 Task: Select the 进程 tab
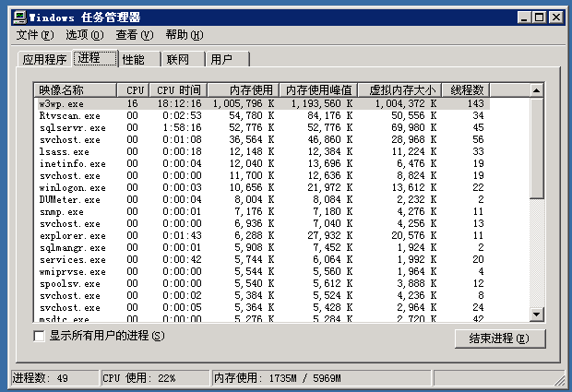(96, 58)
